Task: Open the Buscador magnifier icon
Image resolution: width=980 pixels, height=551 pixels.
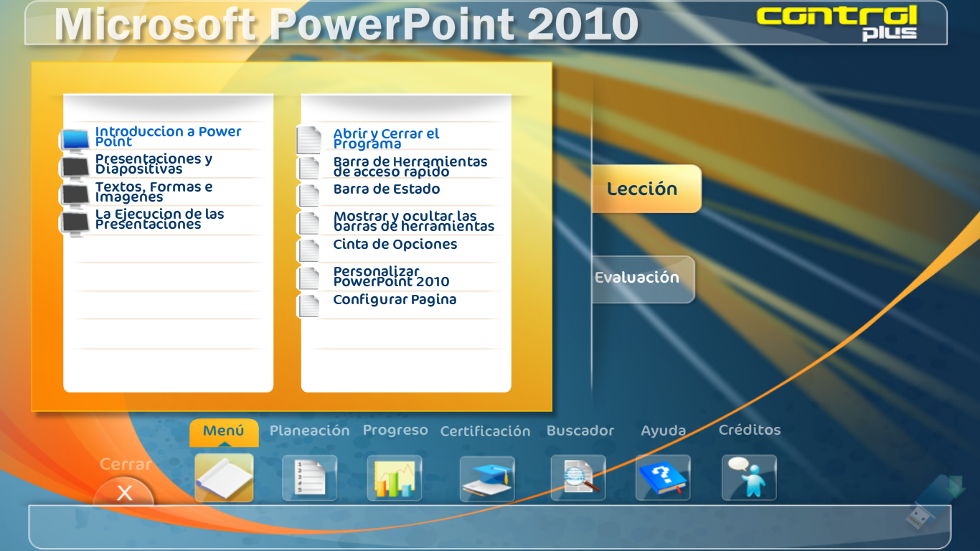Action: pyautogui.click(x=578, y=478)
